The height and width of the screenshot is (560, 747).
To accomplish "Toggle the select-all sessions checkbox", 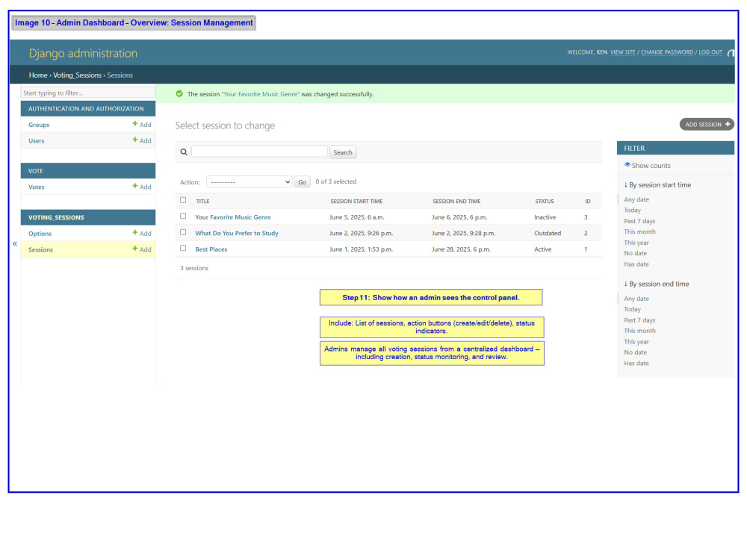I will tap(183, 200).
